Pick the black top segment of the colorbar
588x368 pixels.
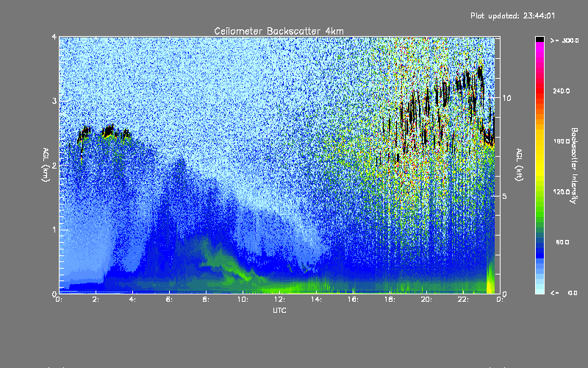(539, 39)
